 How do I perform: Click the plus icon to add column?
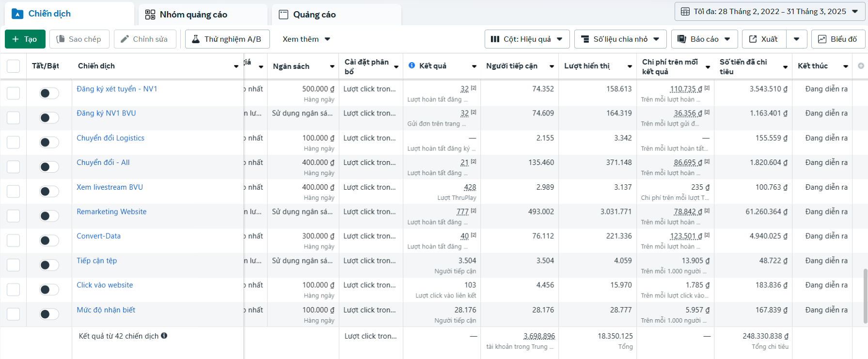861,66
